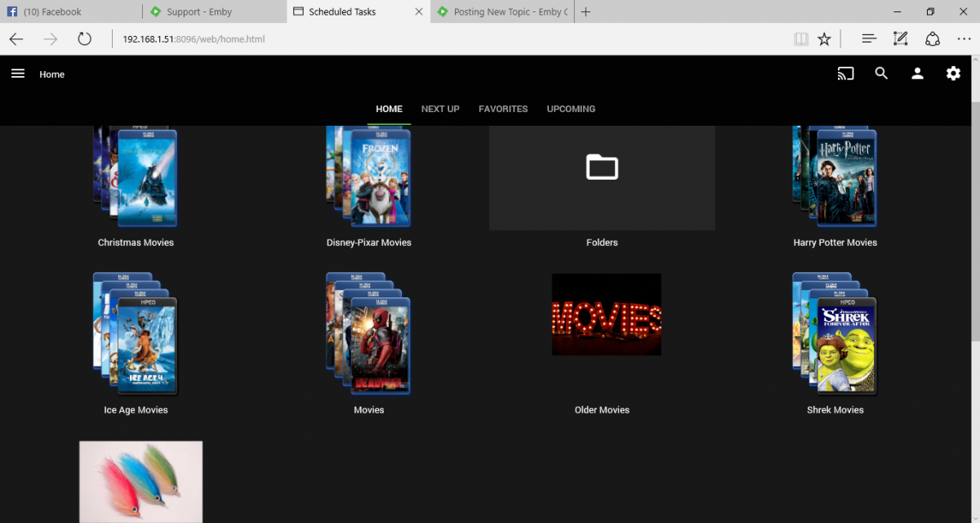The width and height of the screenshot is (980, 523).
Task: Refresh the page with reload icon
Action: (x=84, y=38)
